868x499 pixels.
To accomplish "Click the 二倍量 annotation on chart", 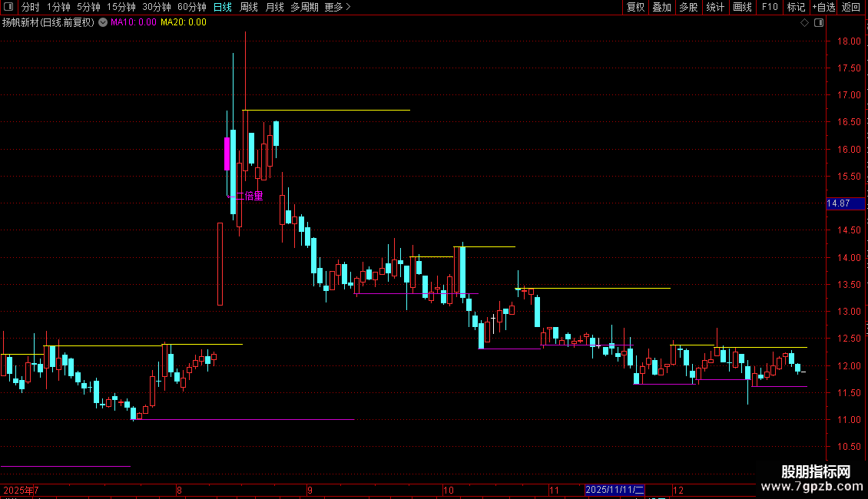I will [x=249, y=196].
